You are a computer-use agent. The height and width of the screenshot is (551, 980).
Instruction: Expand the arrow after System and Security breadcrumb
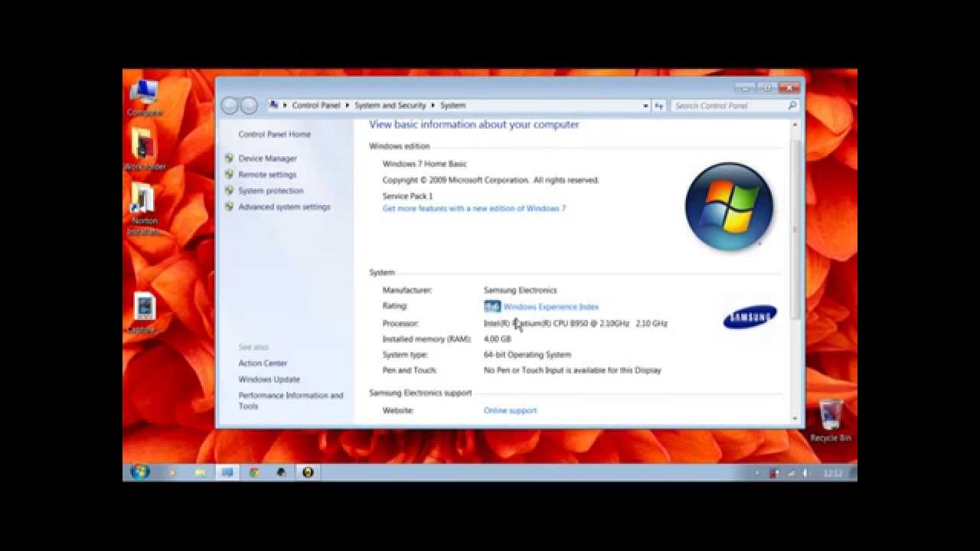pyautogui.click(x=433, y=106)
